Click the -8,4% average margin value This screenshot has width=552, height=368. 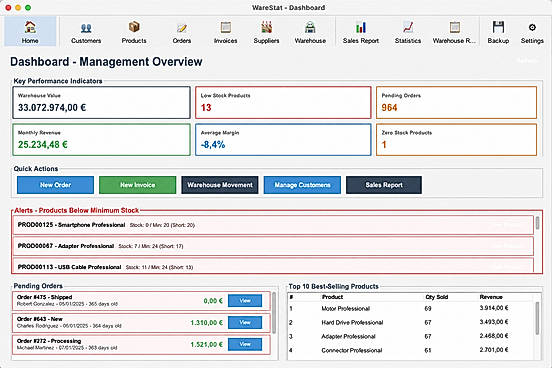point(213,144)
